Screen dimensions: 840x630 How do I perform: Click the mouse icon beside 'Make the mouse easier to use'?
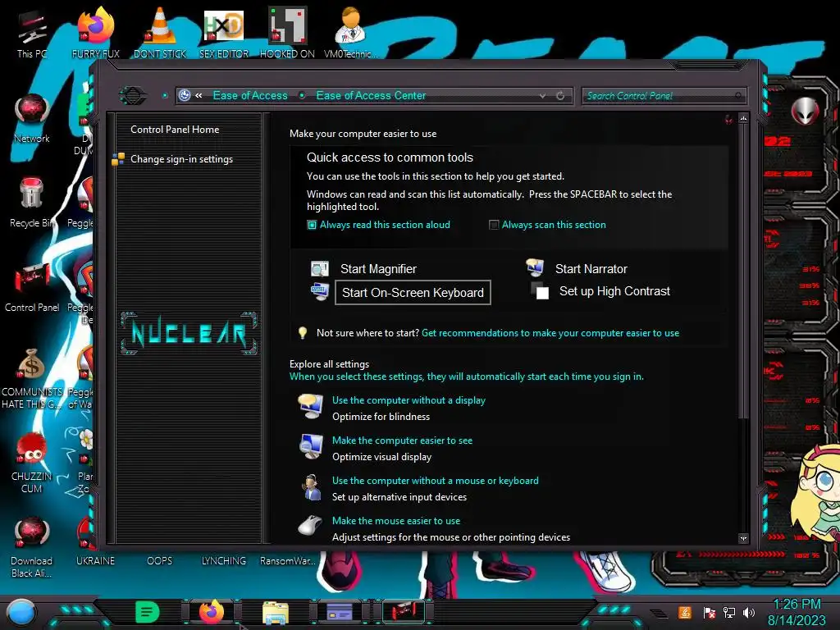(x=310, y=526)
